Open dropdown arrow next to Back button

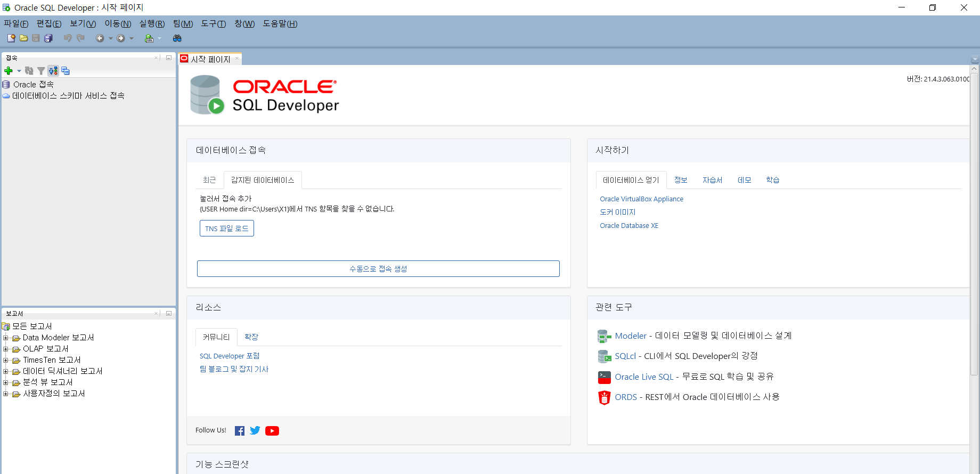110,38
